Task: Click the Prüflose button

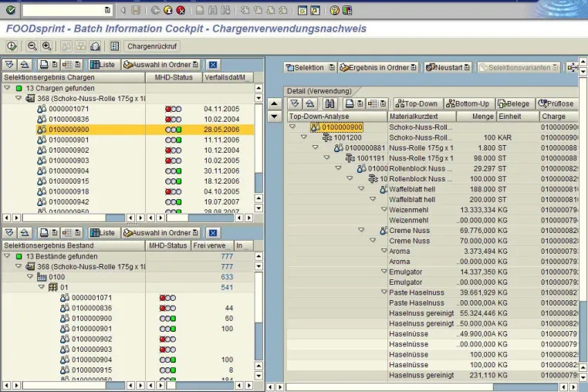Action: pos(556,103)
